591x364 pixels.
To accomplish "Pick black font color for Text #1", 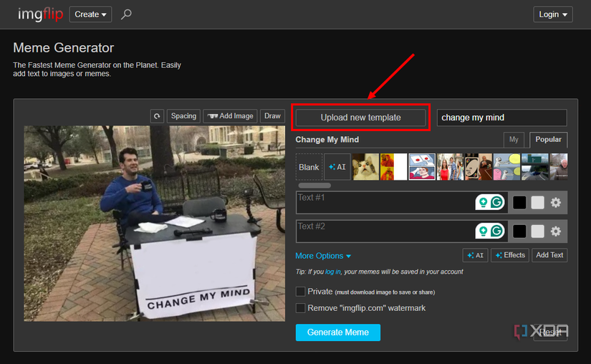I will click(519, 203).
